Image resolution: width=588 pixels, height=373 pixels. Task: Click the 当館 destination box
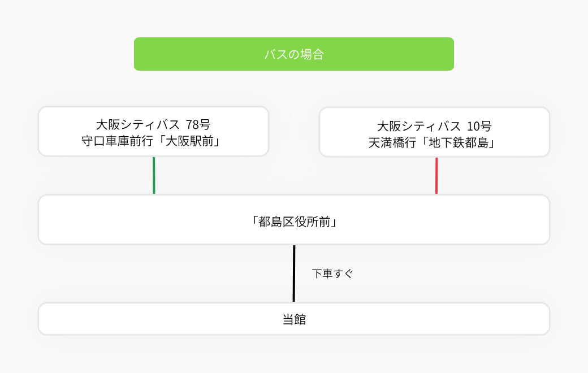tap(294, 319)
